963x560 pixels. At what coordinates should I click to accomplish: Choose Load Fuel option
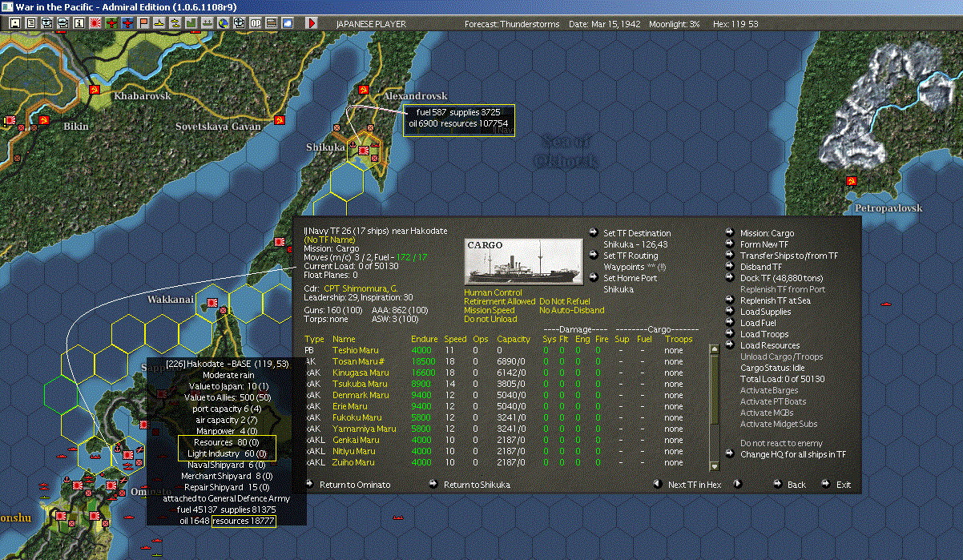coord(759,323)
